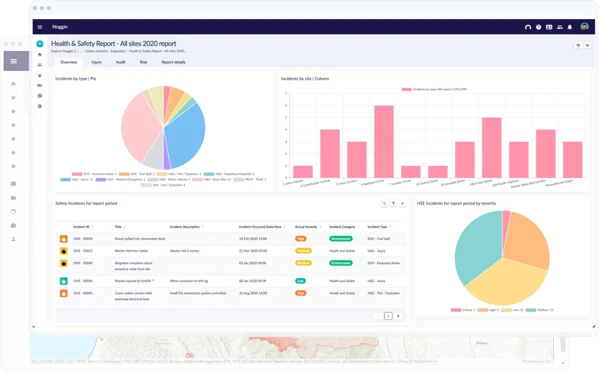Sort by Incident Description column
Screen dimensions: 599x373
[x=186, y=227]
